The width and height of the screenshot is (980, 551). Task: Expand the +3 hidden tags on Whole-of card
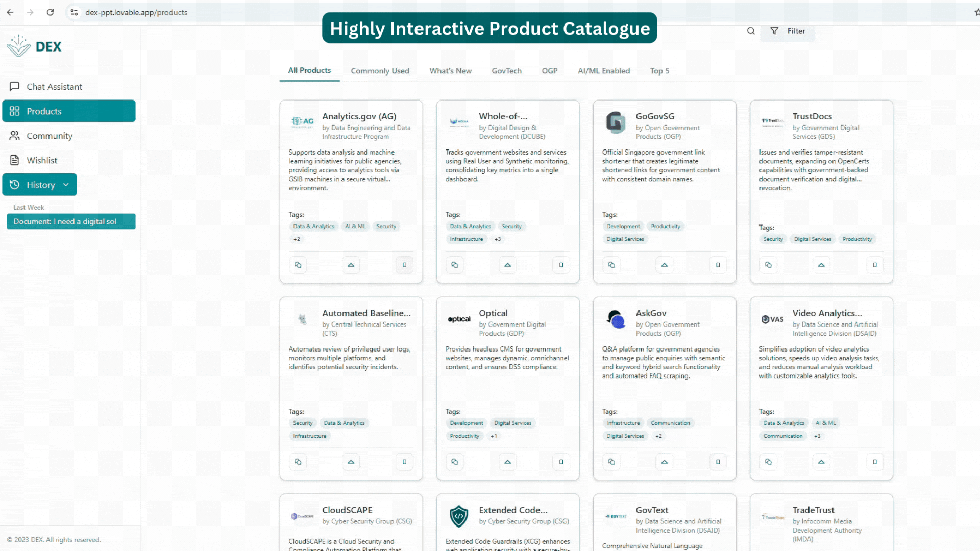(x=497, y=239)
